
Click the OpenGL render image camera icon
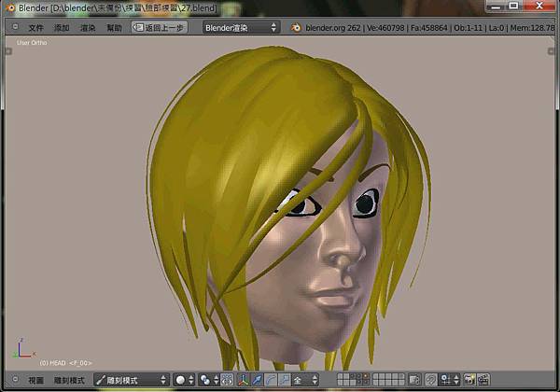469,380
